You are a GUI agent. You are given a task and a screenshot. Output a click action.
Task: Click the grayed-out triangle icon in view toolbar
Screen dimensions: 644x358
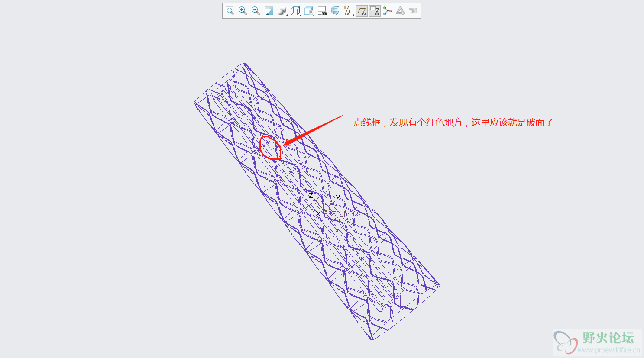[x=401, y=11]
